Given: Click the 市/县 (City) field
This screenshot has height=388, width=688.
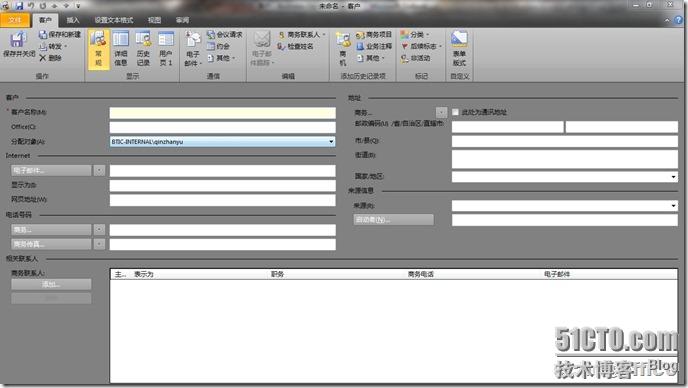Looking at the screenshot, I should [565, 141].
